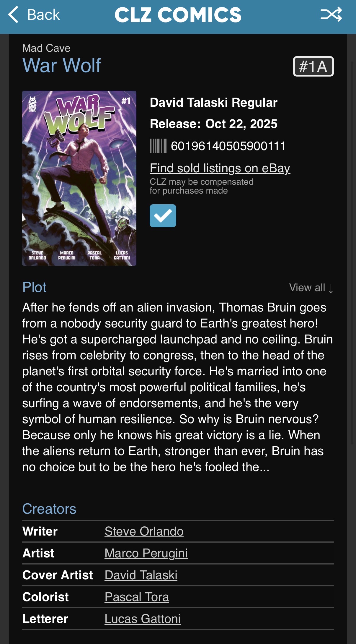
Task: Tap the CLZ COMICS header title
Action: 178,15
